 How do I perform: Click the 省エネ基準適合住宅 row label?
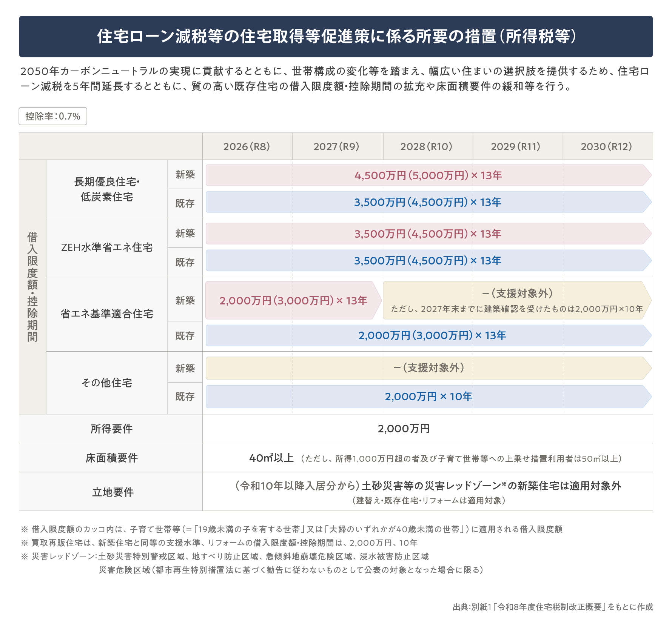107,314
